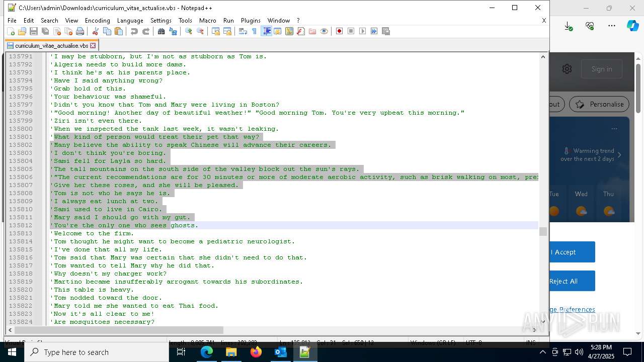
Task: Click the Replace toolbar icon
Action: click(x=173, y=31)
